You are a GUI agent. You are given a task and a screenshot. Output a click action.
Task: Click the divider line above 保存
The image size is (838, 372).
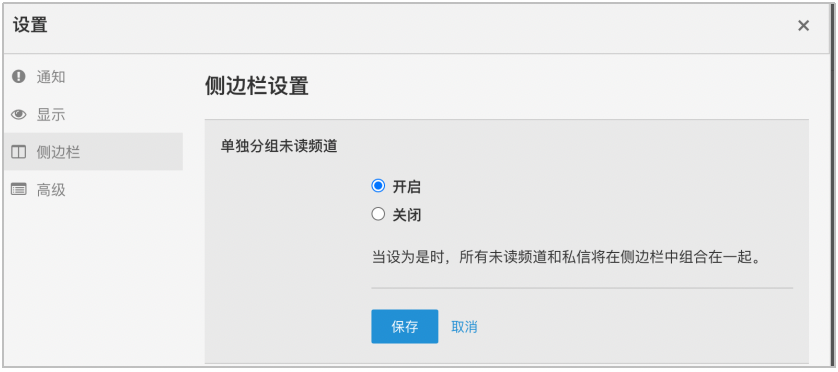(x=582, y=288)
